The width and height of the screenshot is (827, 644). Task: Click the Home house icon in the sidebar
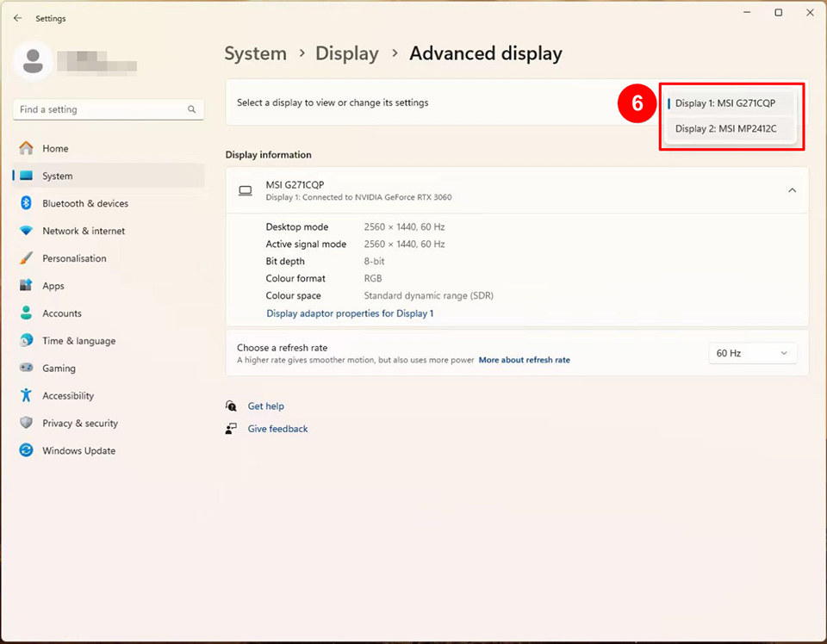(26, 148)
